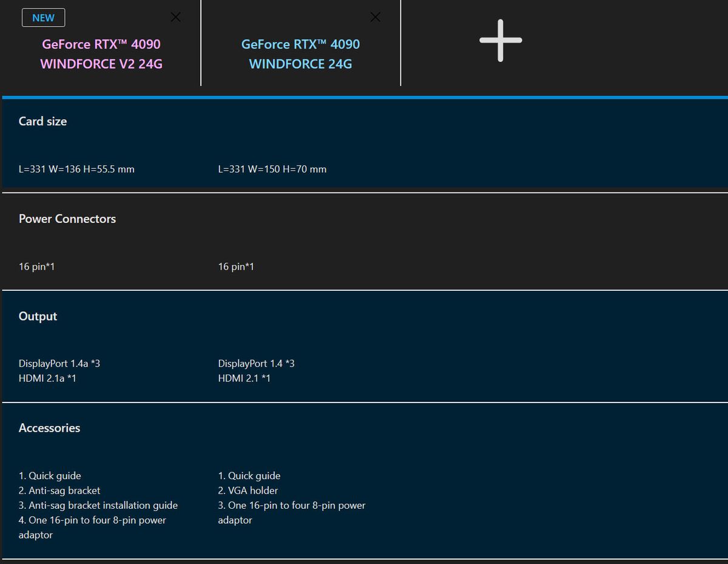This screenshot has width=728, height=564.
Task: Click the HDMI 2.1 *1 output entry
Action: click(244, 378)
